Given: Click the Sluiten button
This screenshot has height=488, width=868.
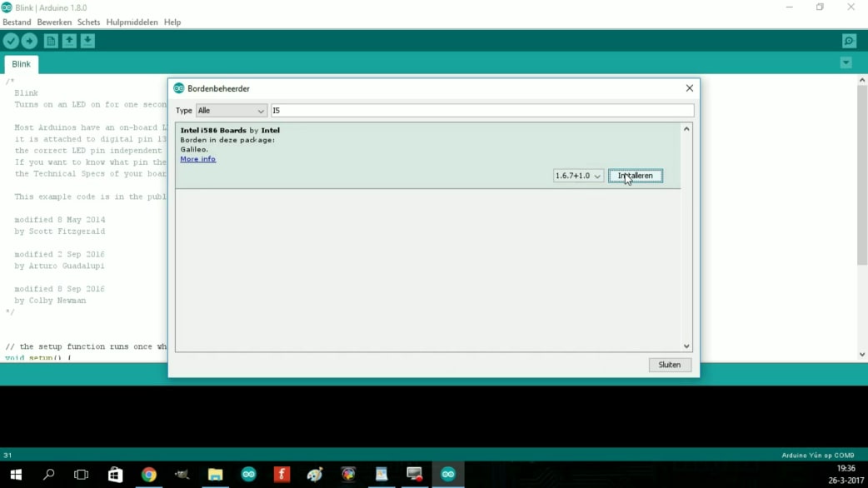Looking at the screenshot, I should pyautogui.click(x=670, y=365).
